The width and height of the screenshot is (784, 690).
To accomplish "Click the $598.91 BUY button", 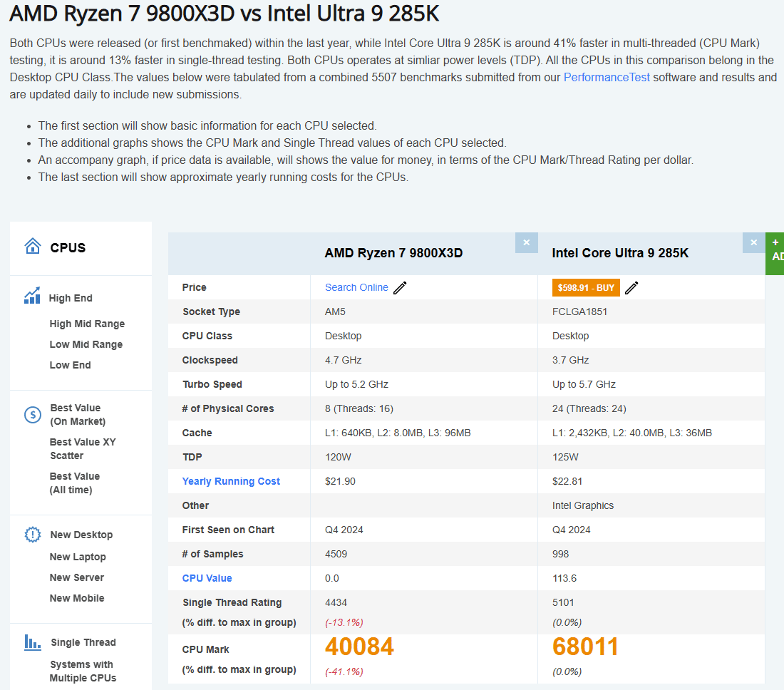I will point(586,288).
